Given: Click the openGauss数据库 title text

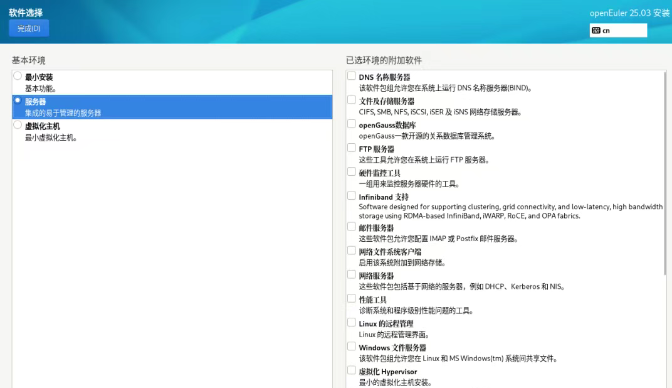Looking at the screenshot, I should point(387,125).
